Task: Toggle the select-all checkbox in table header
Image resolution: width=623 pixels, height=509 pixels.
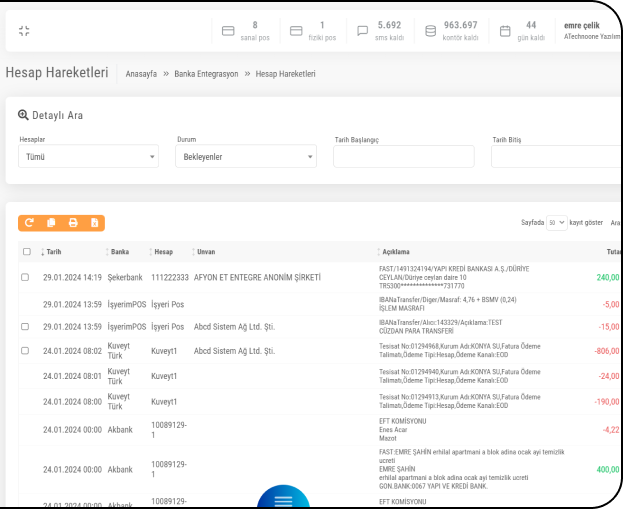Action: (x=27, y=252)
